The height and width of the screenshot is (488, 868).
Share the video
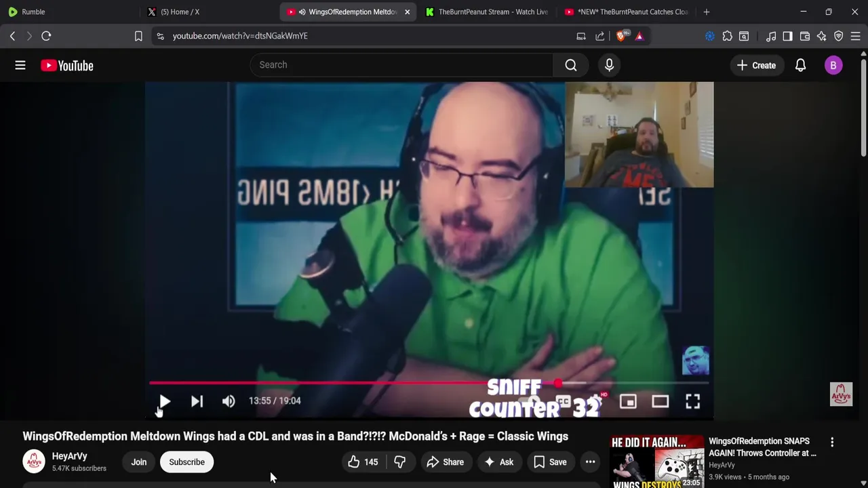[x=446, y=462]
